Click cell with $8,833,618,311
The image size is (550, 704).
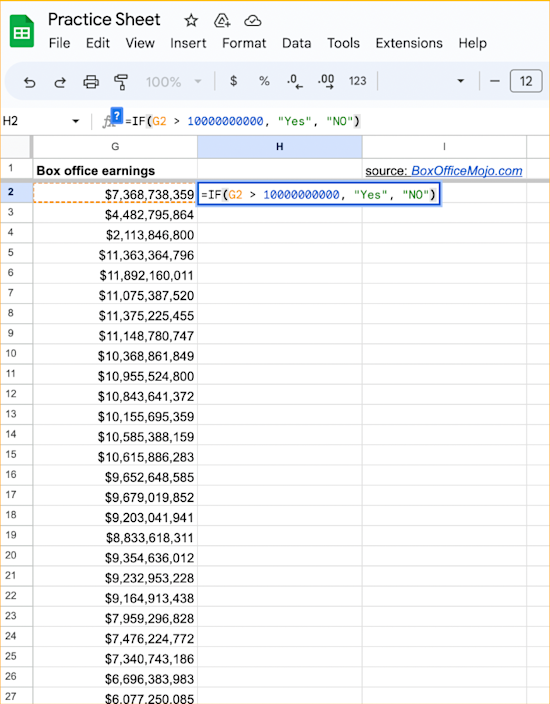point(115,537)
